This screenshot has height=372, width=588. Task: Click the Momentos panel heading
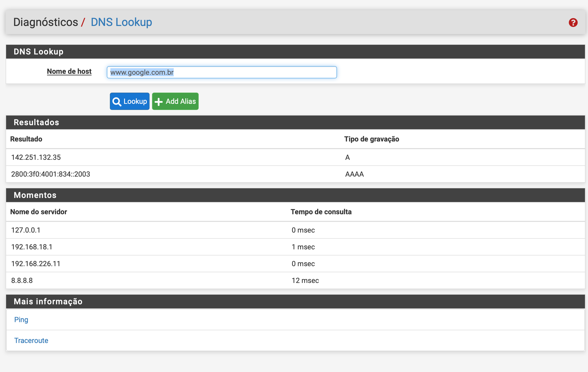pos(35,195)
